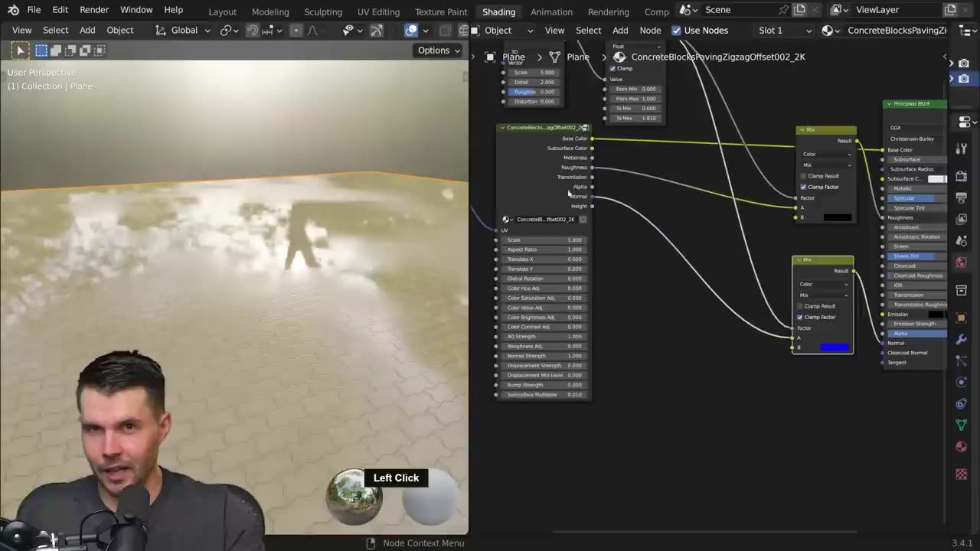
Task: Open the Particles properties tab icon
Action: click(962, 360)
